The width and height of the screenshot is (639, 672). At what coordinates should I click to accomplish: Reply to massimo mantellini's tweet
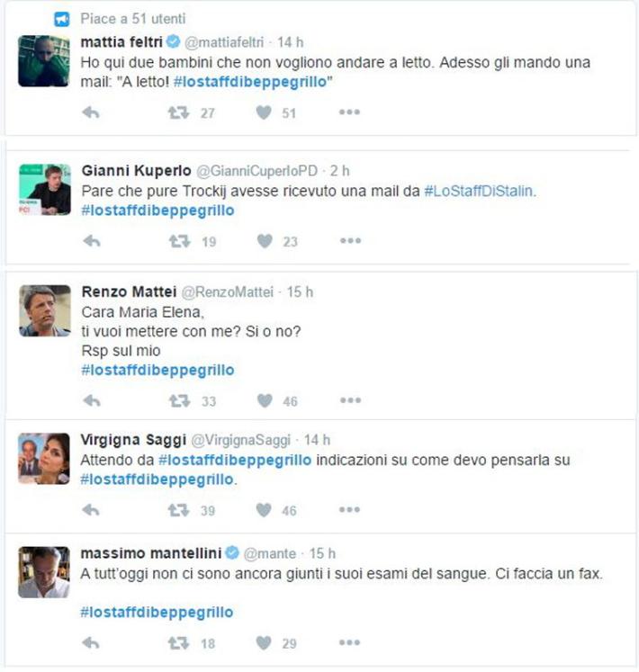pos(90,643)
